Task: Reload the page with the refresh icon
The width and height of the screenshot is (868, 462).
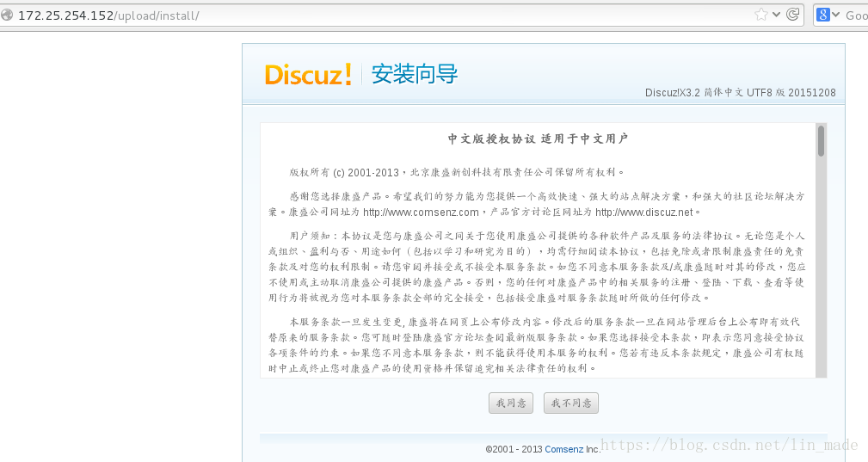Action: tap(792, 15)
